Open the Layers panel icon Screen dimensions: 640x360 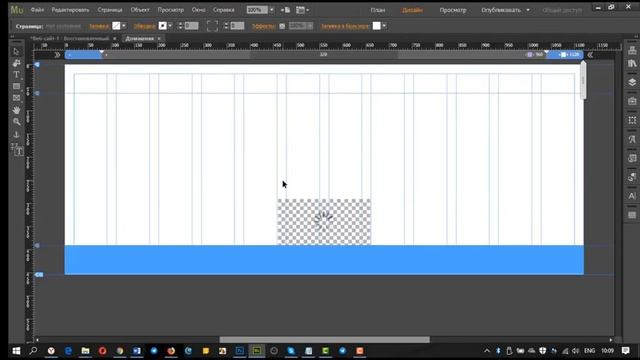click(x=632, y=82)
